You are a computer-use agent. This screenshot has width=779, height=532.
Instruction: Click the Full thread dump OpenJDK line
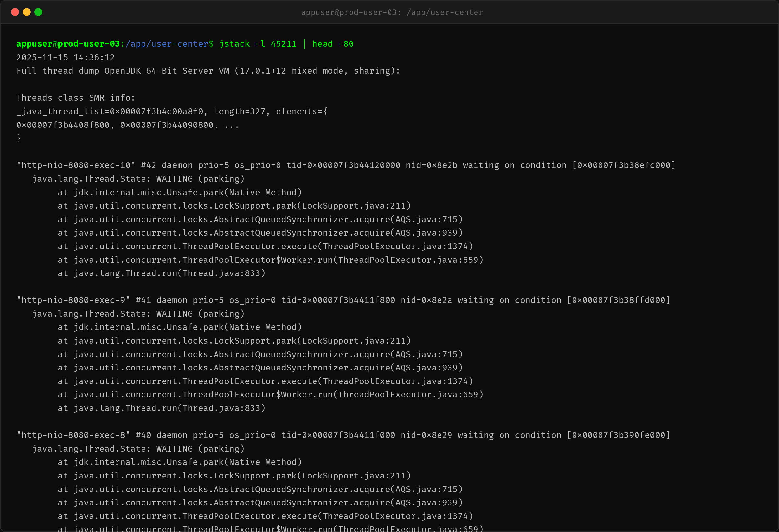(x=208, y=71)
